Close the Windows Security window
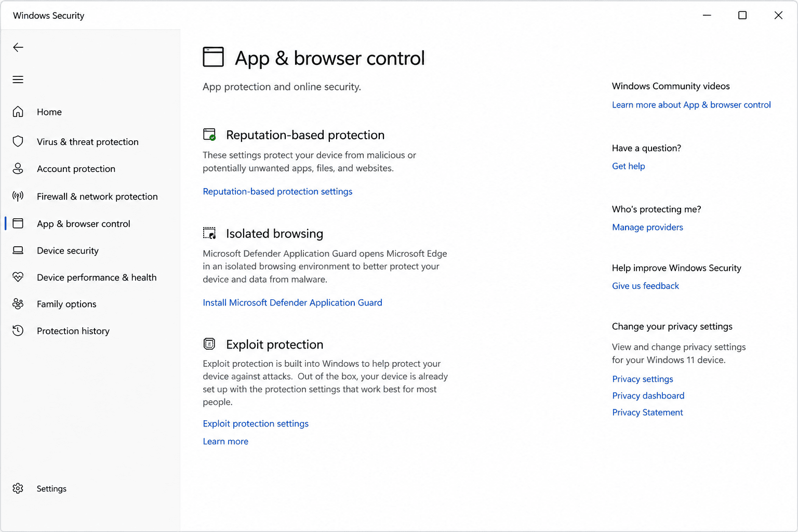 [778, 15]
